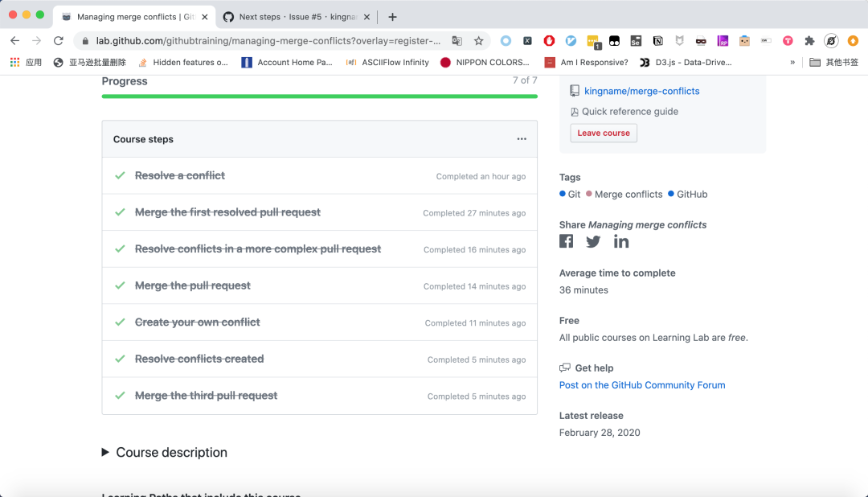This screenshot has width=868, height=497.
Task: Click the checkmark beside Create your own conflict
Action: point(120,322)
